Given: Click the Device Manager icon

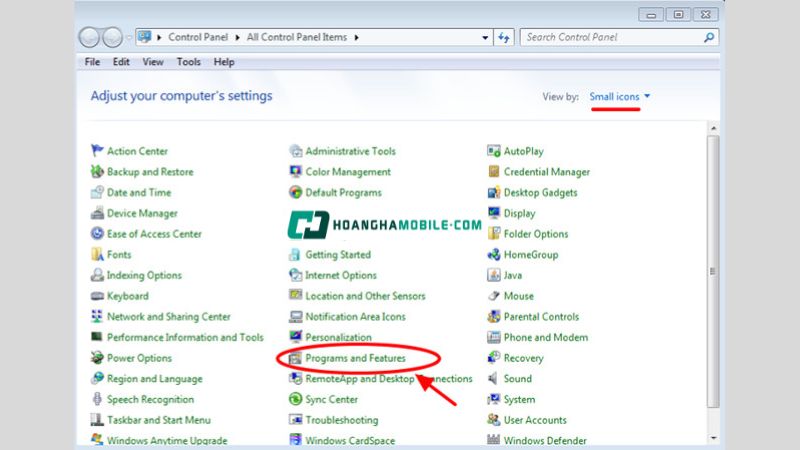Looking at the screenshot, I should [97, 213].
